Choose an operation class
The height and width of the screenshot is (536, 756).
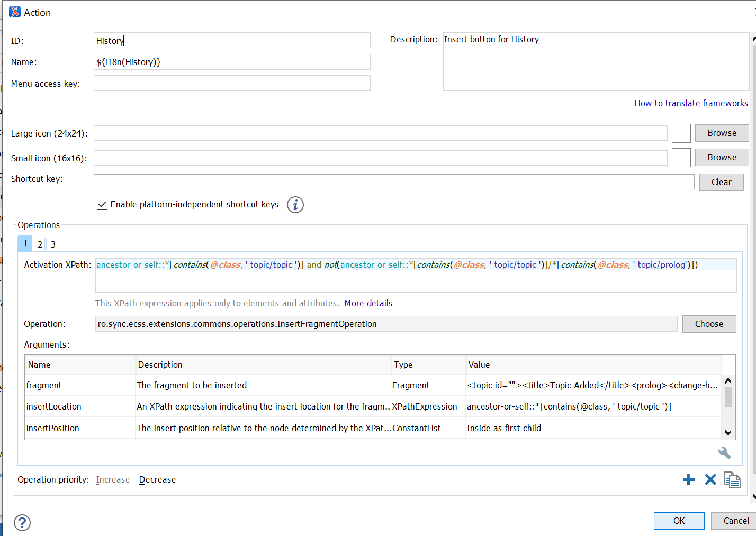709,324
